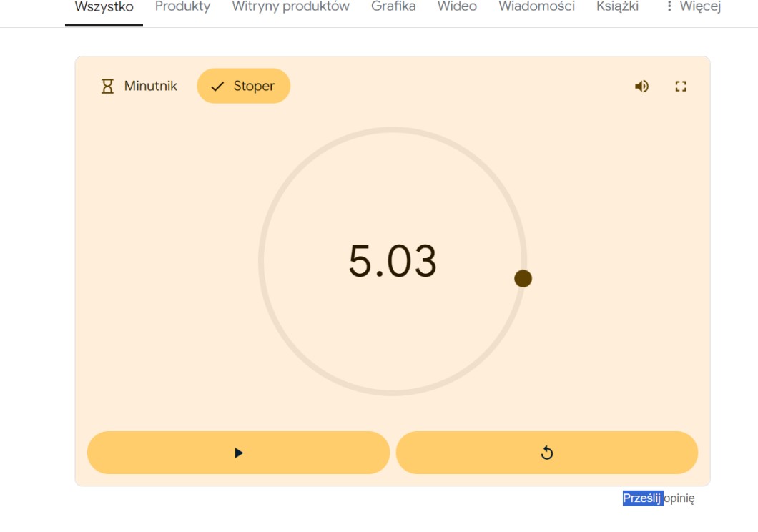Click the checkmark icon in Stoper chip
Viewport: 758px width, 532px height.
pyautogui.click(x=217, y=87)
